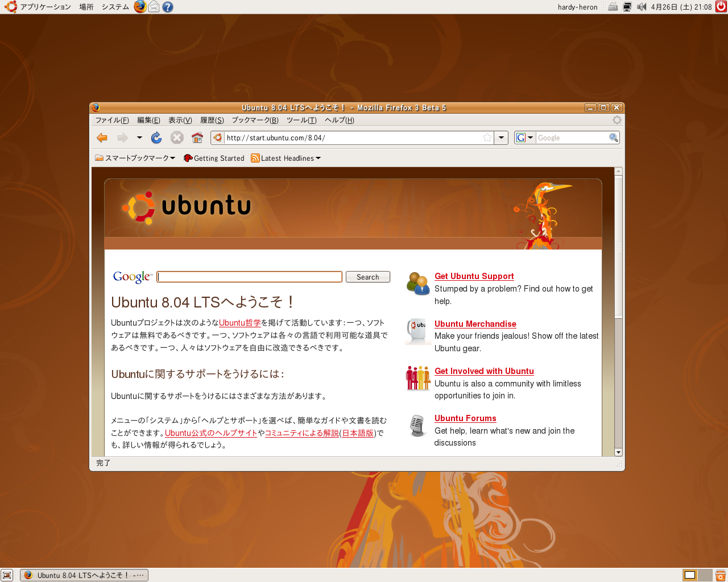728x582 pixels.
Task: Switch to the second workspace
Action: click(705, 575)
